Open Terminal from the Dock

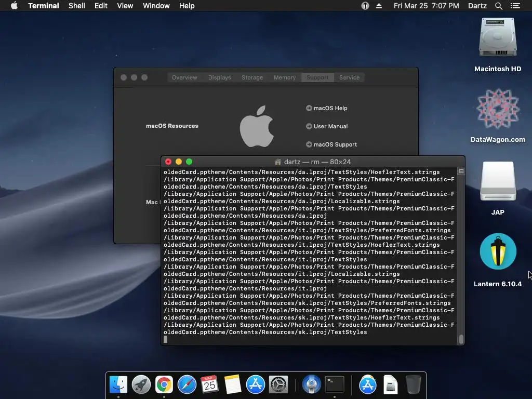(x=335, y=385)
